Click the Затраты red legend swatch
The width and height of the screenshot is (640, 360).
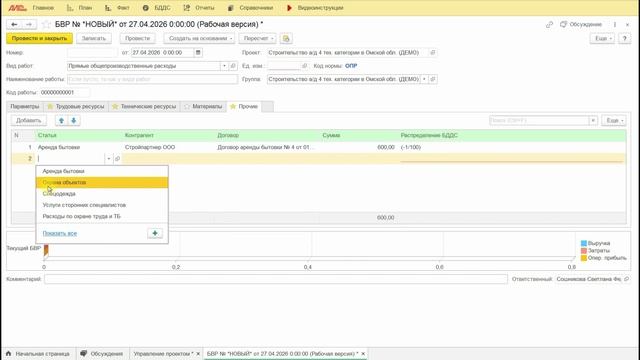[584, 251]
